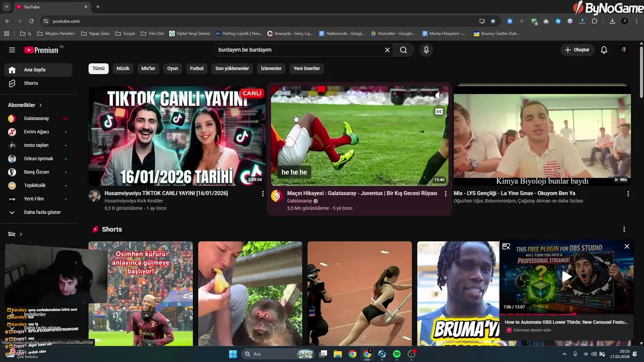This screenshot has width=644, height=362.
Task: Open the Orkun Işıtmak subscription
Action: pos(38,158)
